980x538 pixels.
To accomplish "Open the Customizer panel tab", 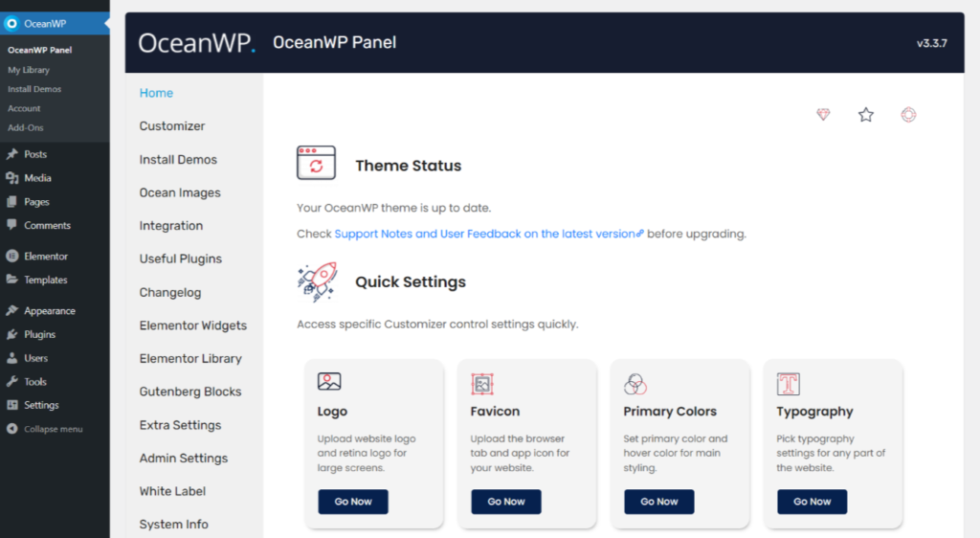I will pyautogui.click(x=172, y=126).
